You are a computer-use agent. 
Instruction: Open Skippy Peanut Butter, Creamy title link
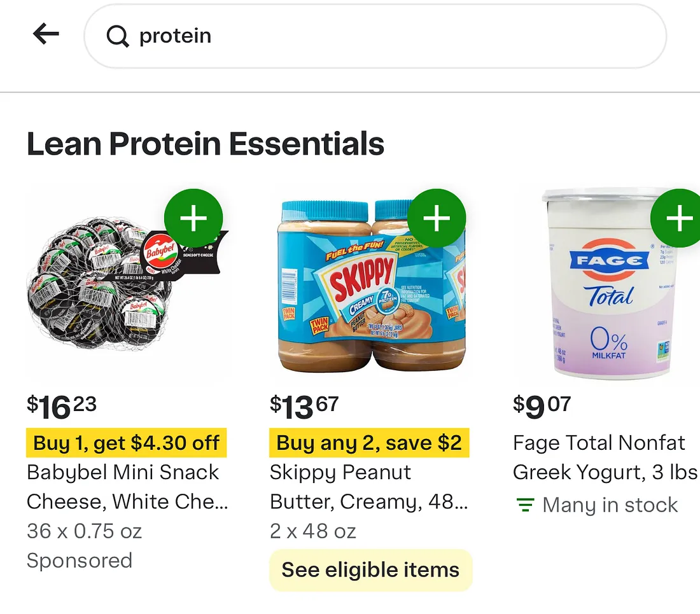click(369, 487)
